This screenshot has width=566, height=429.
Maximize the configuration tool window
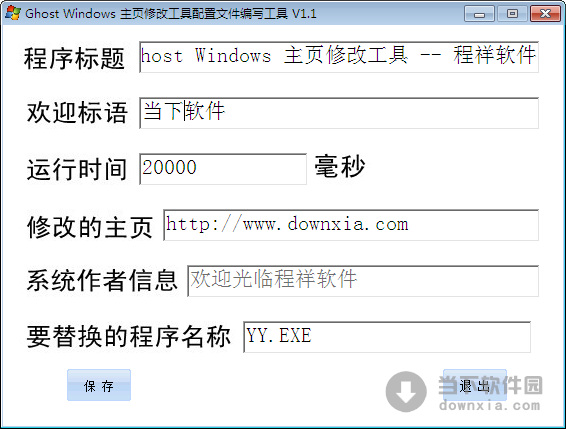click(512, 14)
